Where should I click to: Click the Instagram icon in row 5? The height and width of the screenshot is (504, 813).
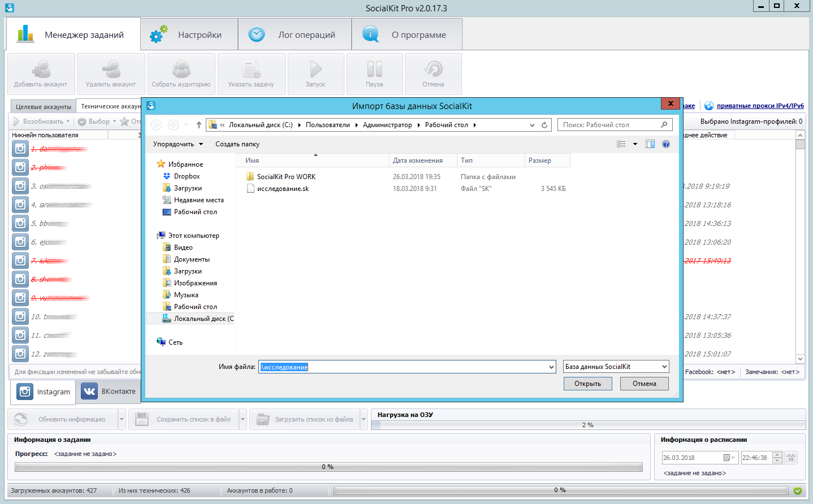point(20,223)
